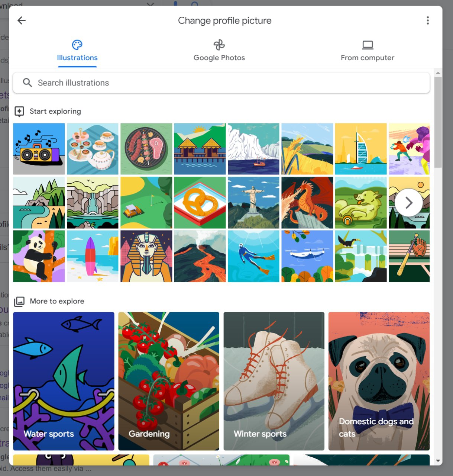Viewport: 453px width, 476px height.
Task: Click scrollbar up arrow button
Action: tap(438, 73)
